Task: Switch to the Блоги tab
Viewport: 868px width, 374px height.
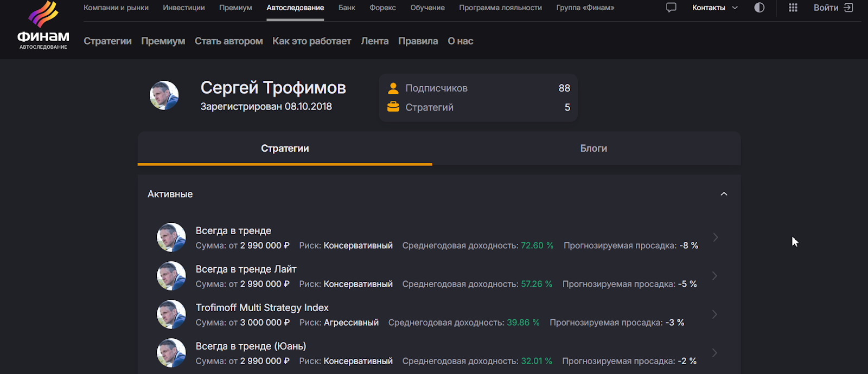Action: click(593, 149)
